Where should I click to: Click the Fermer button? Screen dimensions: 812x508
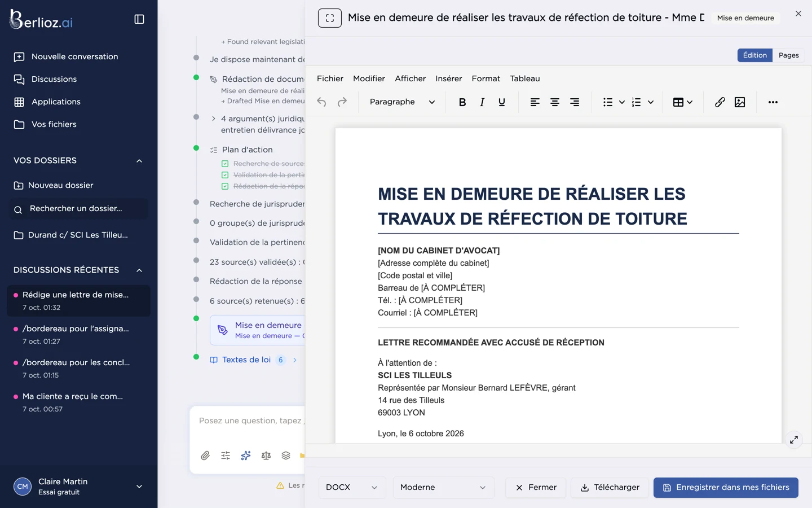(x=536, y=488)
